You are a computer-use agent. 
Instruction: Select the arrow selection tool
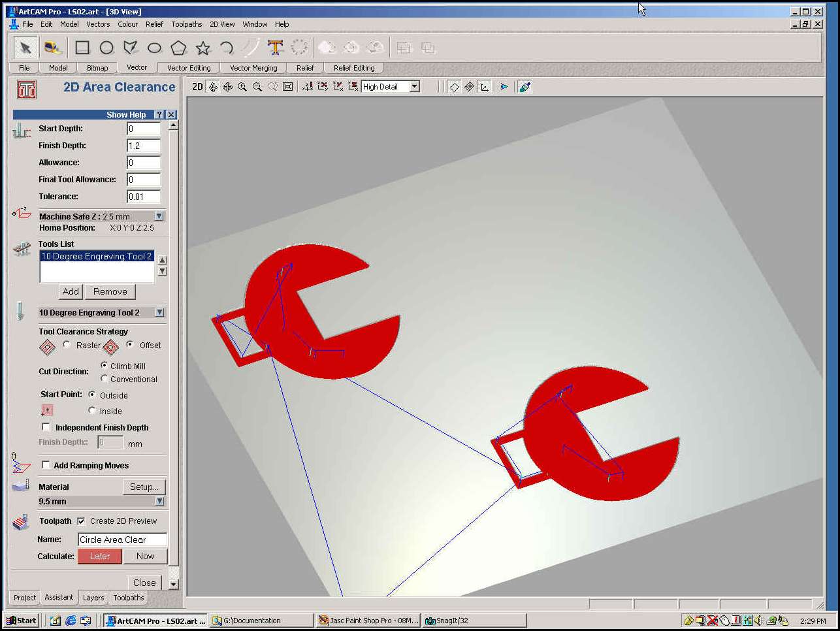(x=25, y=48)
